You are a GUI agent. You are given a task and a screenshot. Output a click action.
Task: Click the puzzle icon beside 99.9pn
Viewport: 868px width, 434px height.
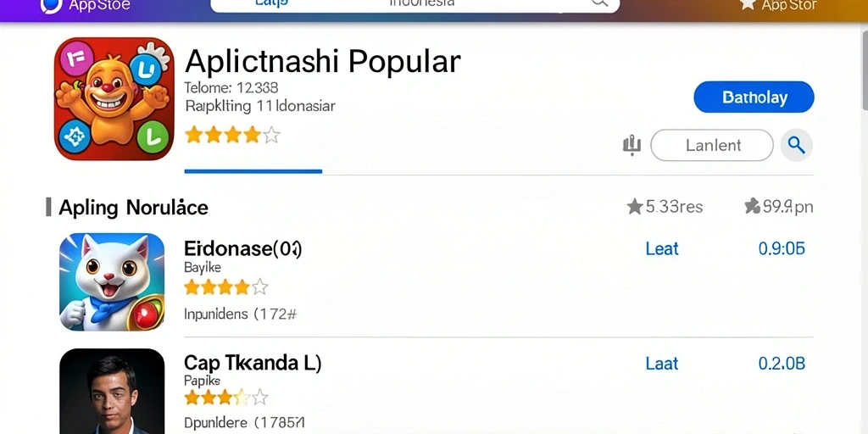753,207
